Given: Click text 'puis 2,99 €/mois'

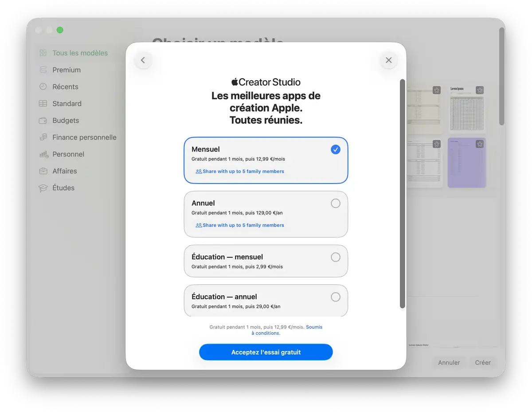Looking at the screenshot, I should 263,267.
